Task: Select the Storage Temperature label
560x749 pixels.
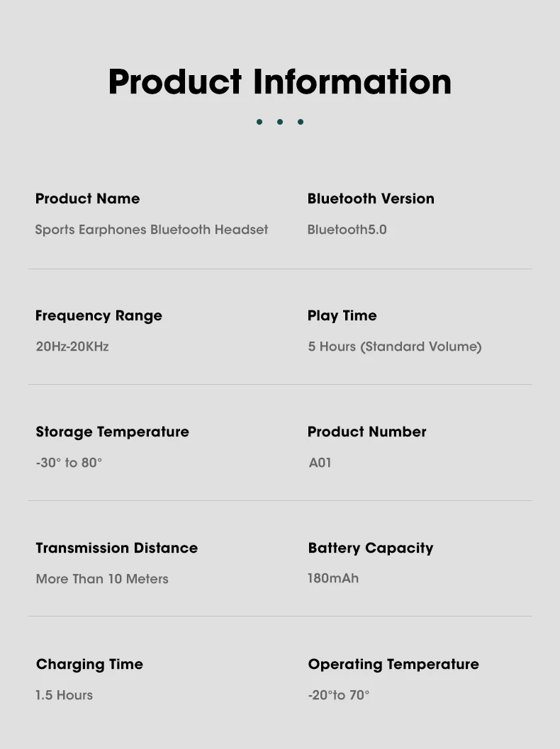Action: [112, 432]
